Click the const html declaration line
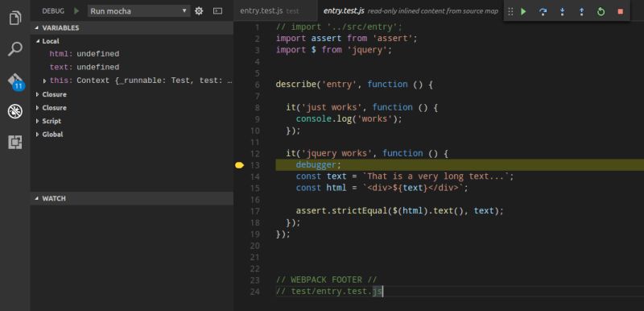Viewport: 644px width, 311px height. (x=382, y=189)
